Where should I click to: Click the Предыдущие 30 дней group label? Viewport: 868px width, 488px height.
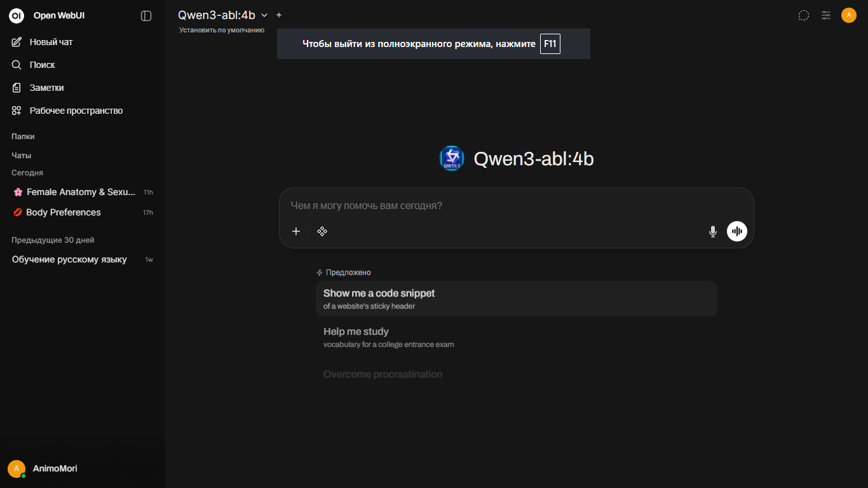pyautogui.click(x=53, y=240)
